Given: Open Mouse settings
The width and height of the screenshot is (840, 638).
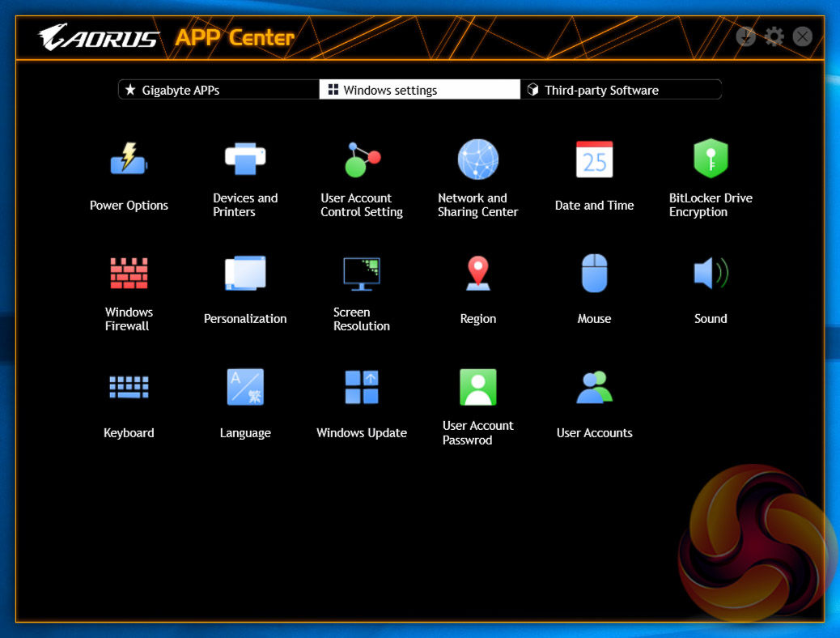Looking at the screenshot, I should (594, 274).
